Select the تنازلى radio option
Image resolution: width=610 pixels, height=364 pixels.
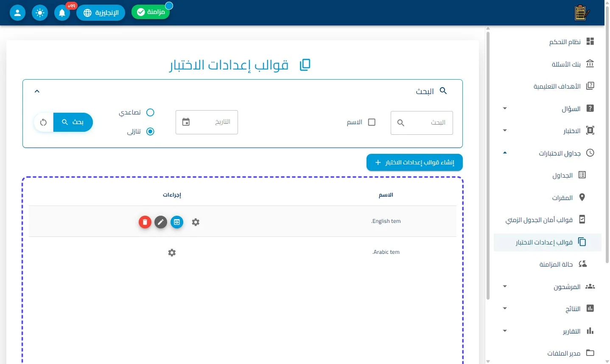(150, 131)
